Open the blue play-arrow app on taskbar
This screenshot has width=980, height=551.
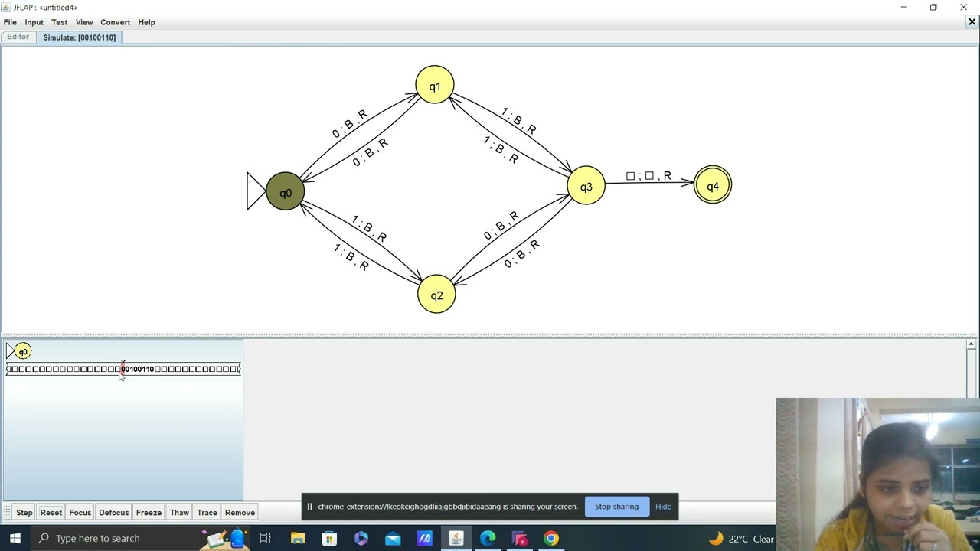pos(361,538)
